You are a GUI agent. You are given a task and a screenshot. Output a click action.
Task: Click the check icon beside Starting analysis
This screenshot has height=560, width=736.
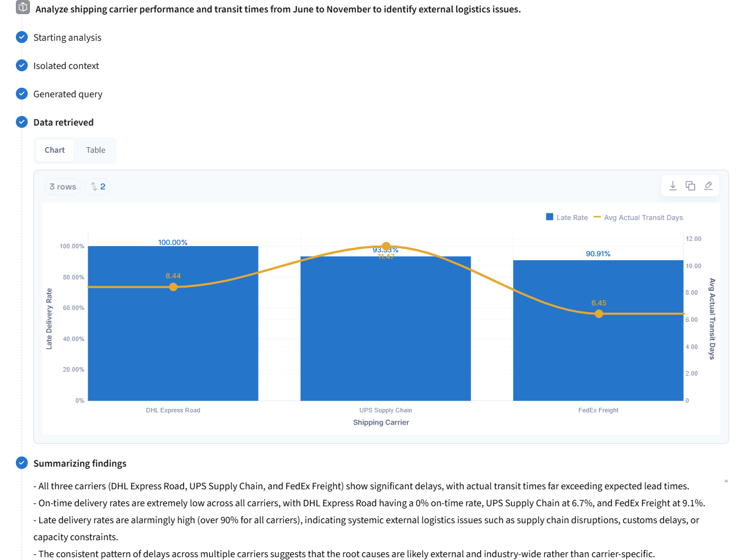[22, 37]
